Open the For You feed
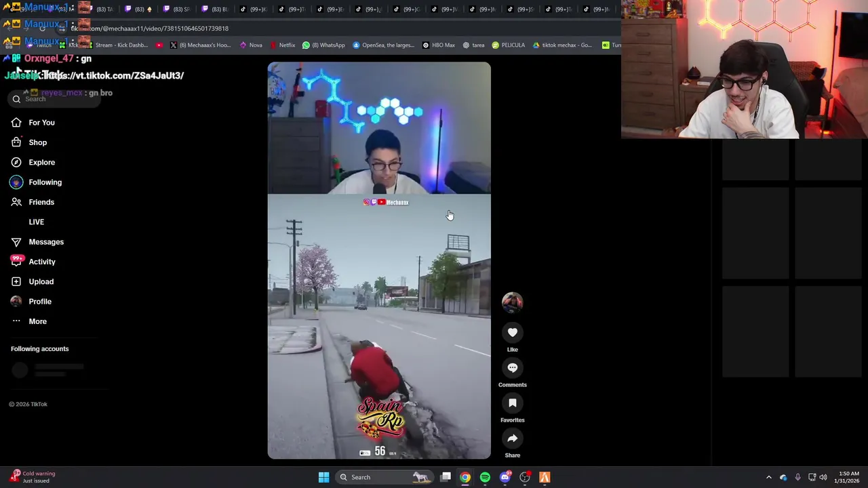This screenshot has width=868, height=488. tap(33, 123)
